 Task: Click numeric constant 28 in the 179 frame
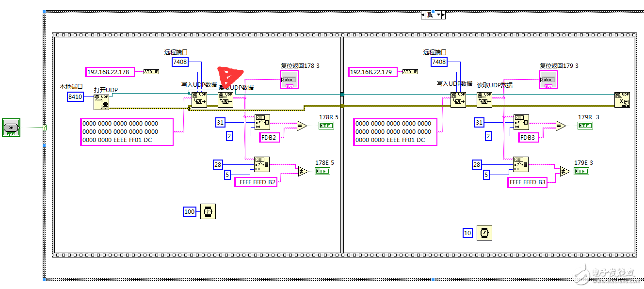pos(477,165)
